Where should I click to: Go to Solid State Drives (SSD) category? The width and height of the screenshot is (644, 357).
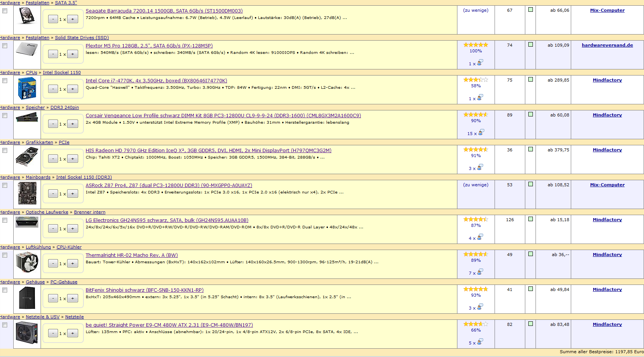[82, 38]
